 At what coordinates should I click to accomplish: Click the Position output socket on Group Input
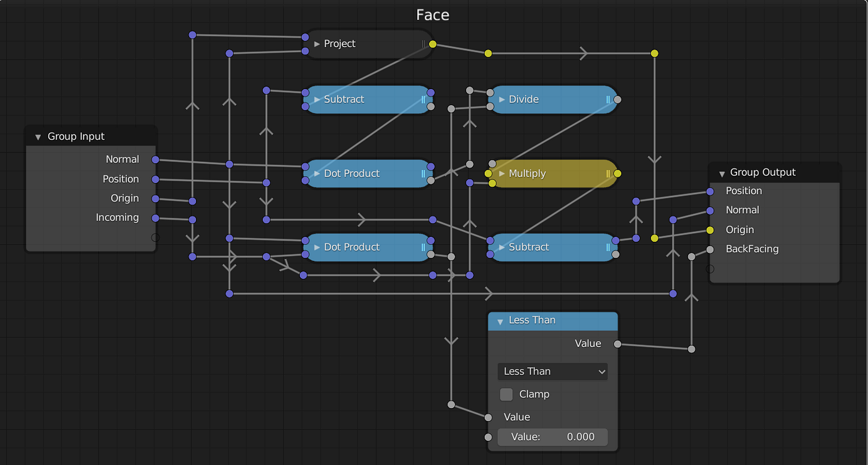coord(155,179)
